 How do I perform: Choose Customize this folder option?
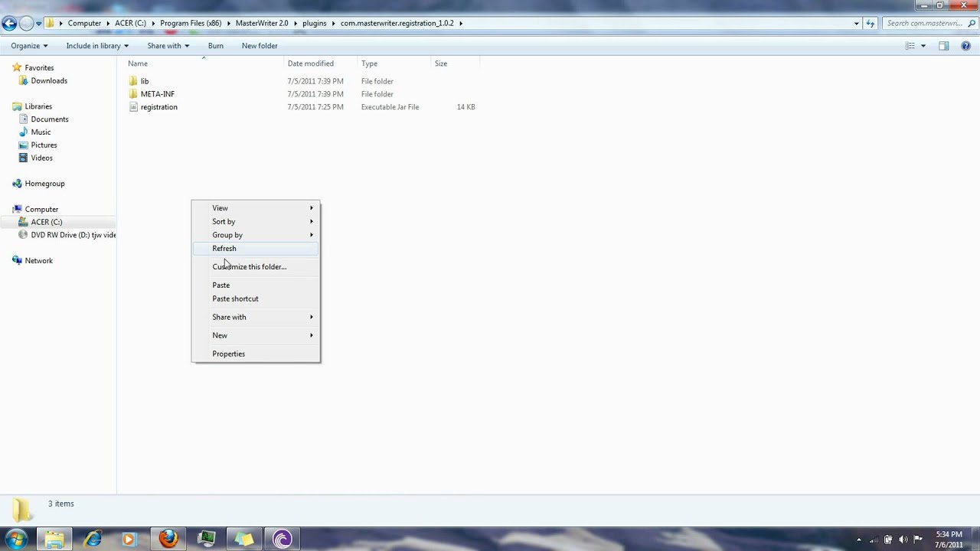[x=256, y=267]
